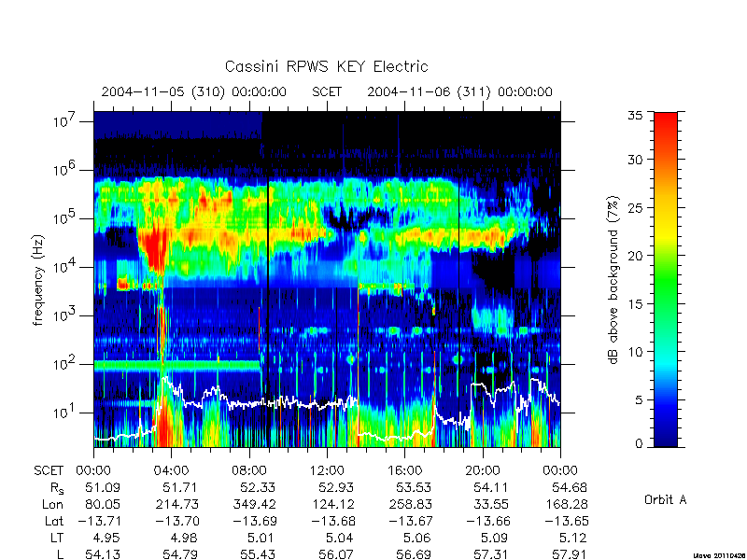Viewport: 747px width, 560px height.
Task: Pick the dark blue bottom of the color bar
Action: tap(666, 438)
